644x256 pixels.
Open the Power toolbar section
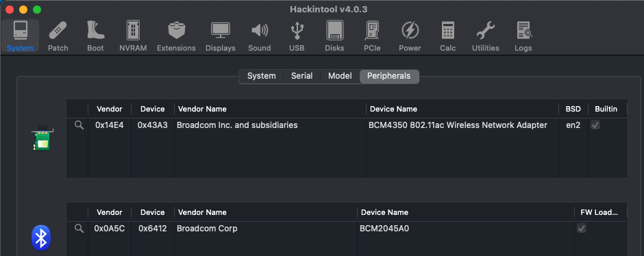coord(410,36)
